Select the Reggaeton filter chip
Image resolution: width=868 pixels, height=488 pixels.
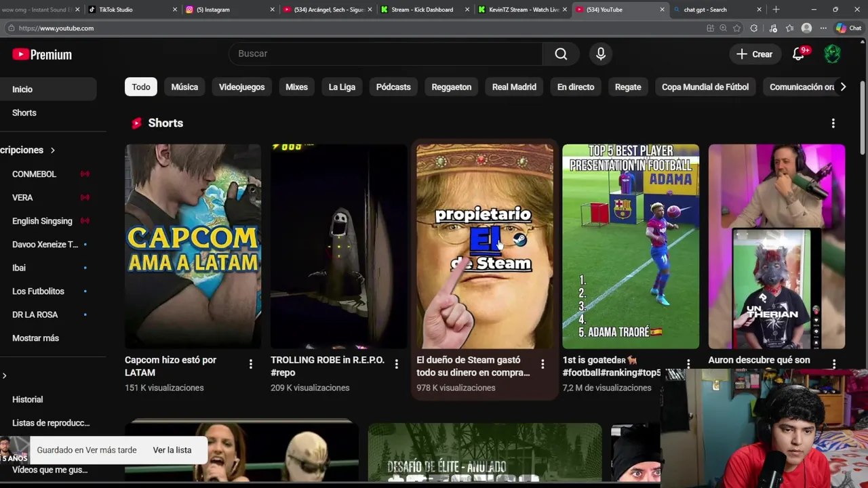[x=452, y=87]
